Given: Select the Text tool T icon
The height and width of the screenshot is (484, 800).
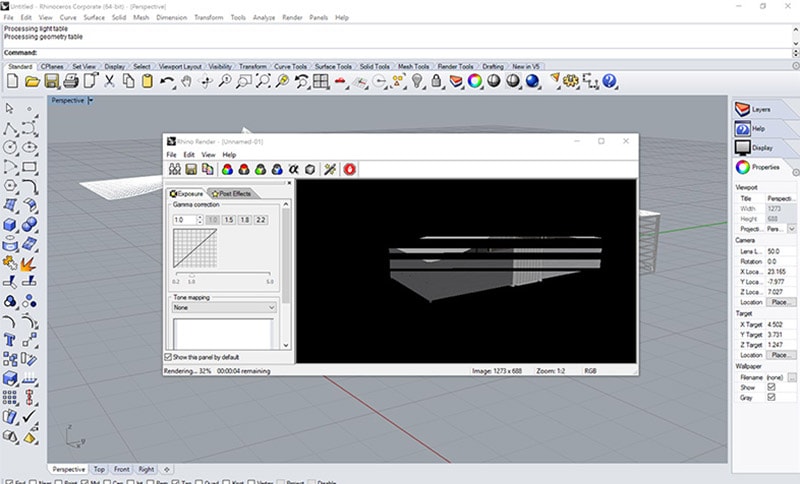Looking at the screenshot, I should [x=9, y=340].
